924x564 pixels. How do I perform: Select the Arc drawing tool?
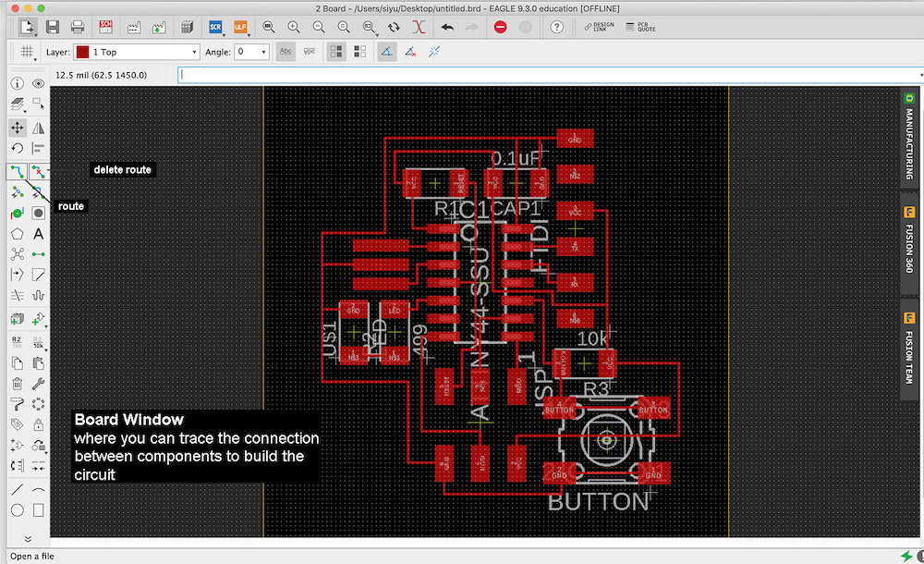38,489
